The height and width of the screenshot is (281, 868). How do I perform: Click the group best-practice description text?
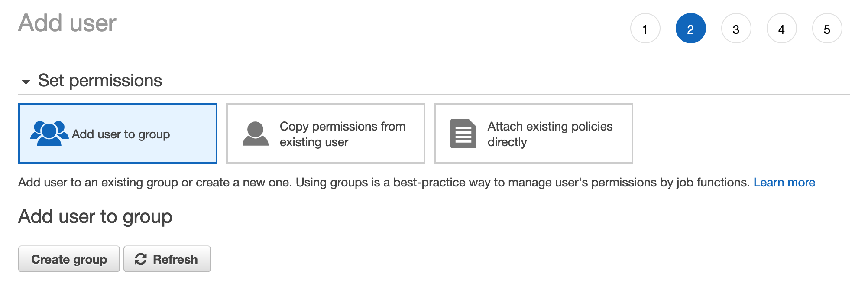[x=383, y=183]
